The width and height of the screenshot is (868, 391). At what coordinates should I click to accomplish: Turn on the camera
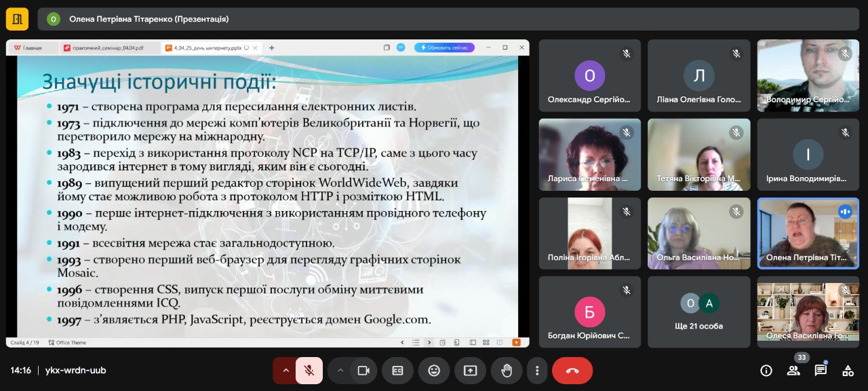[x=363, y=371]
